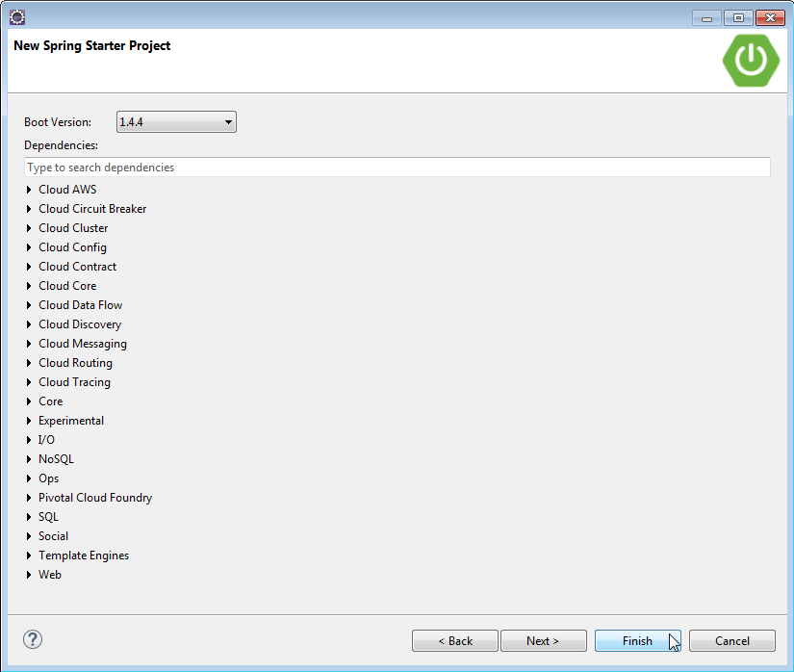The height and width of the screenshot is (672, 794).
Task: Minimize the wizard dialog window
Action: 707,18
